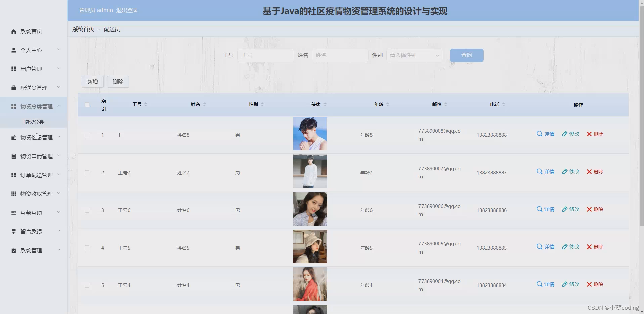Sort by 电话 column arrows
The image size is (644, 314).
click(x=504, y=104)
